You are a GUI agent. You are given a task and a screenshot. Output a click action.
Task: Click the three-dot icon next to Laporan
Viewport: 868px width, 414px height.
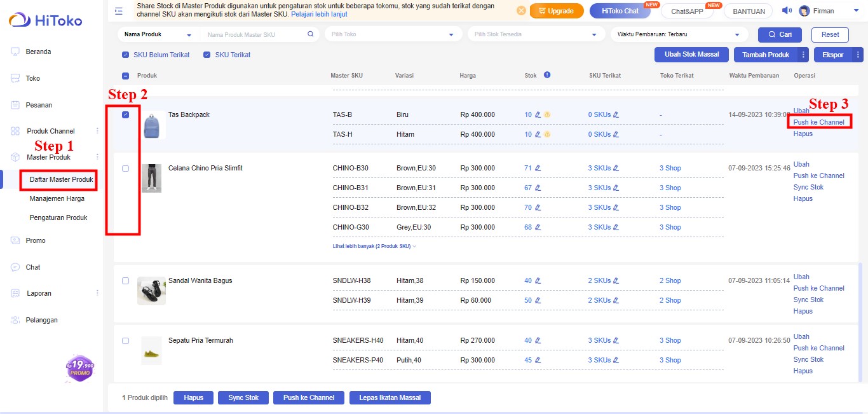coord(97,293)
